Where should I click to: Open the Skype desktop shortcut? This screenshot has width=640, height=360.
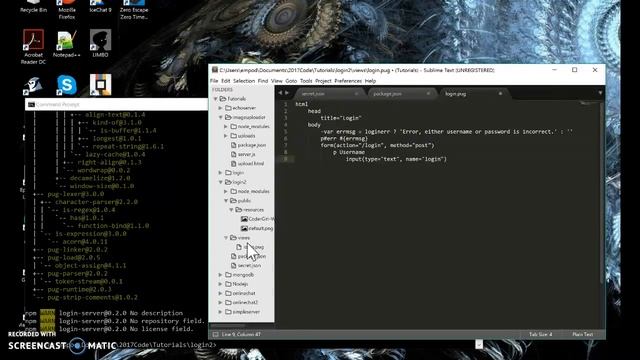[67, 84]
